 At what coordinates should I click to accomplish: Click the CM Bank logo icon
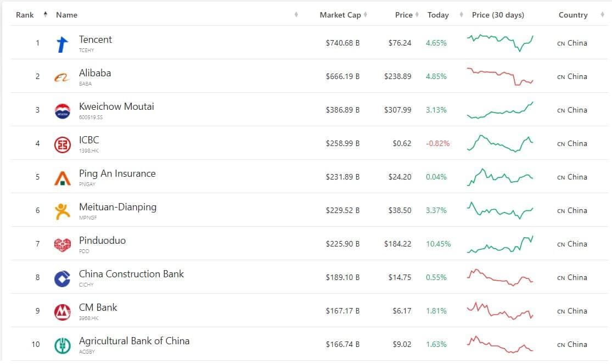tap(62, 312)
